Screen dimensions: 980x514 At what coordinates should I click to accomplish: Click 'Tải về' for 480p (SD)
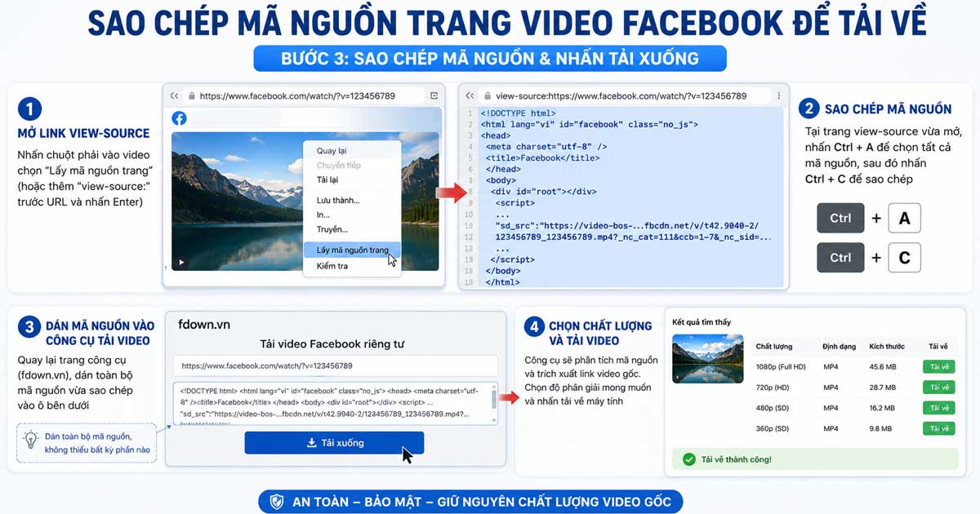point(939,408)
